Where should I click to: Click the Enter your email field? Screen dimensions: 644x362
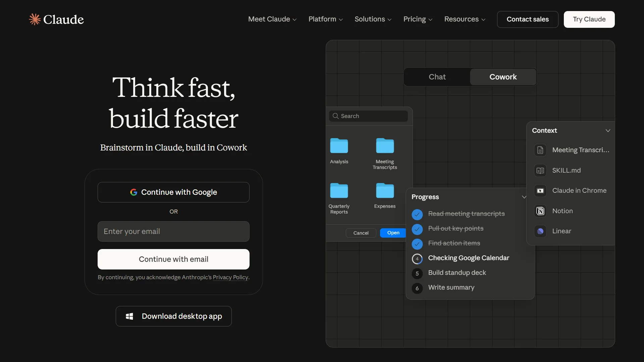[173, 232]
